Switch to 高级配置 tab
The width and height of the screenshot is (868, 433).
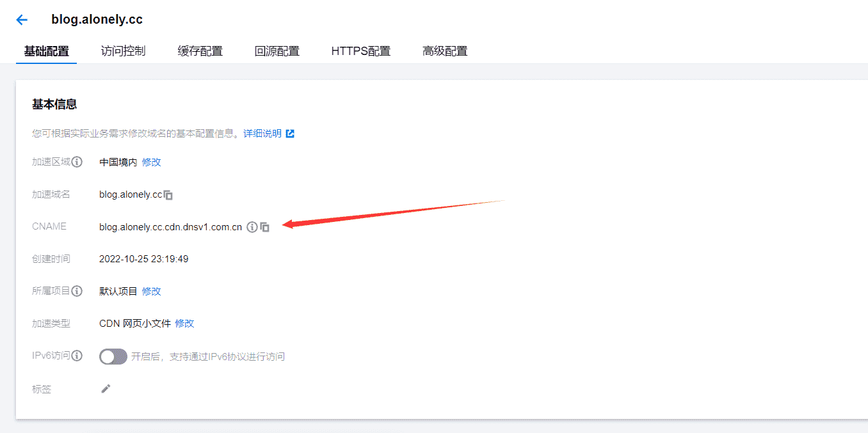(445, 51)
